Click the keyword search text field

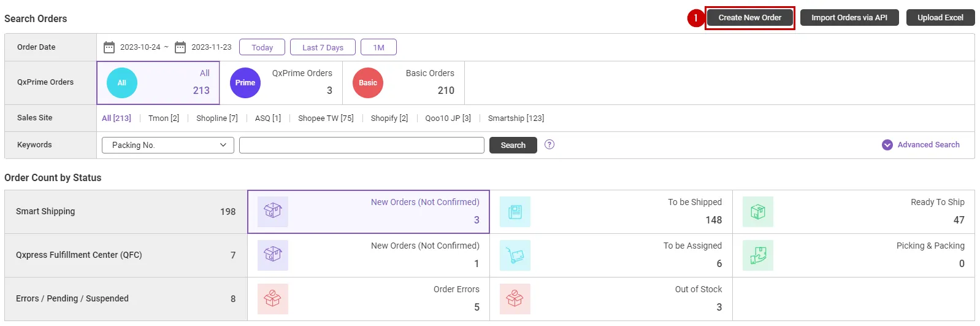[x=362, y=146]
